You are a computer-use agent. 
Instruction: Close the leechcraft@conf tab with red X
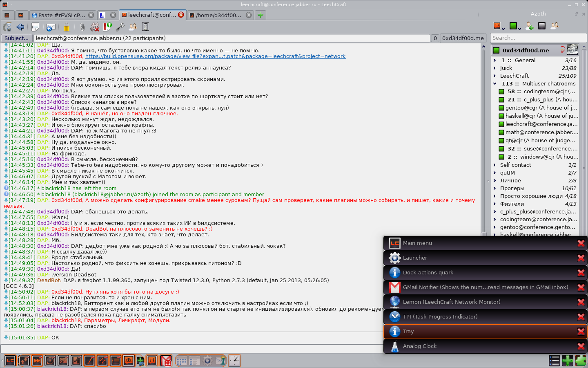point(181,15)
